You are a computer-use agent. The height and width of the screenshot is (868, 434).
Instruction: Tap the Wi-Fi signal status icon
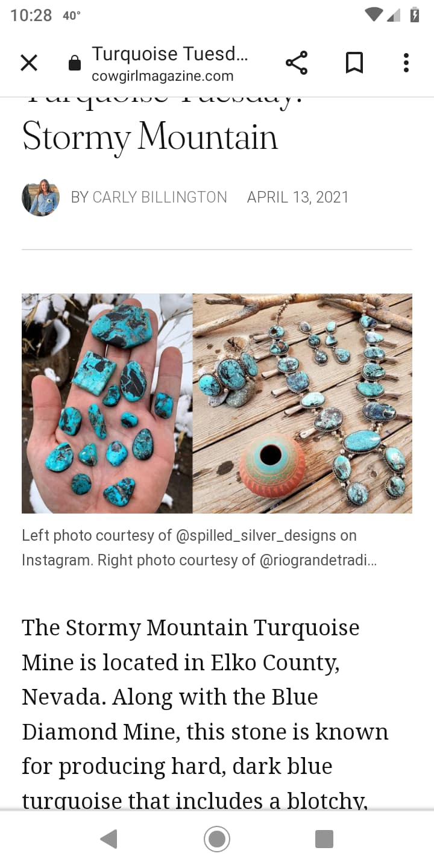point(374,15)
